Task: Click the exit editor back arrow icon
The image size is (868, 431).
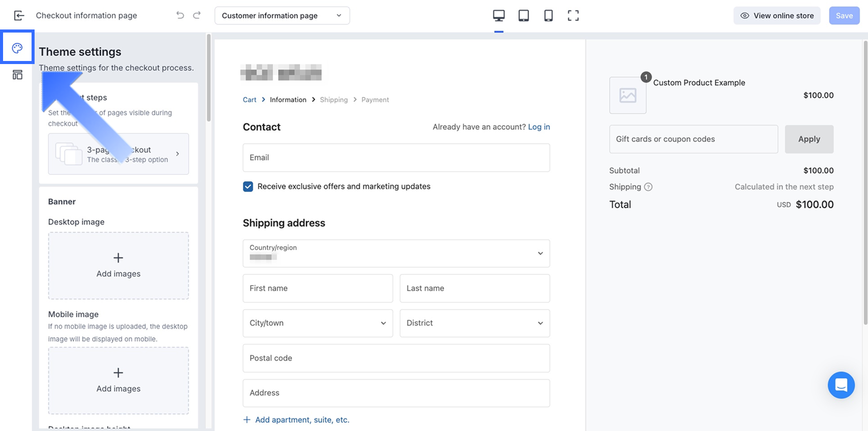Action: [x=19, y=16]
